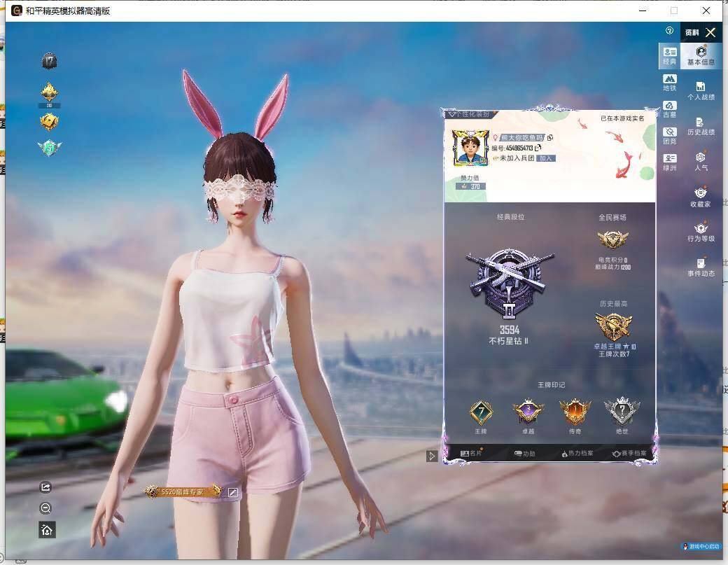Click the 不朽星钻 II rank emblem

click(x=510, y=283)
